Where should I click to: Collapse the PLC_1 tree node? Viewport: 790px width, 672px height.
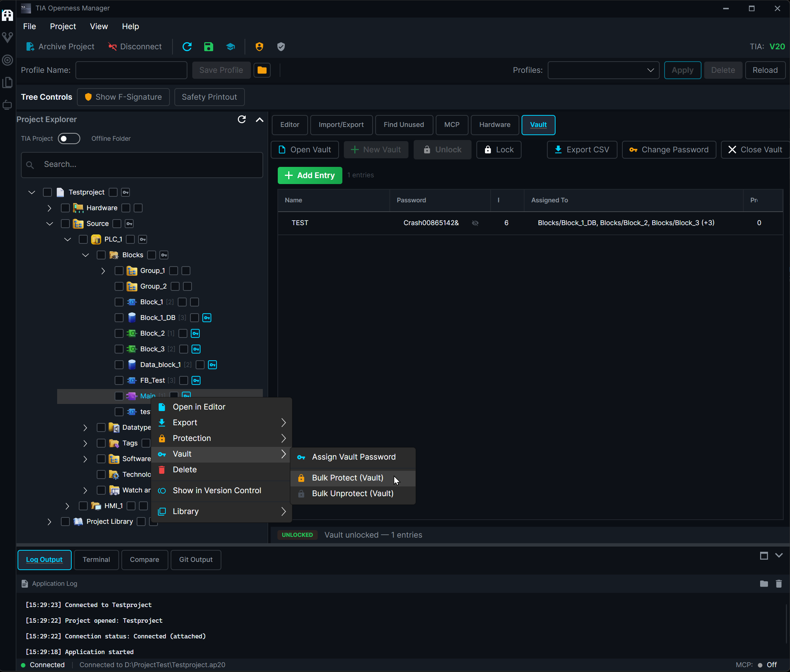tap(68, 239)
